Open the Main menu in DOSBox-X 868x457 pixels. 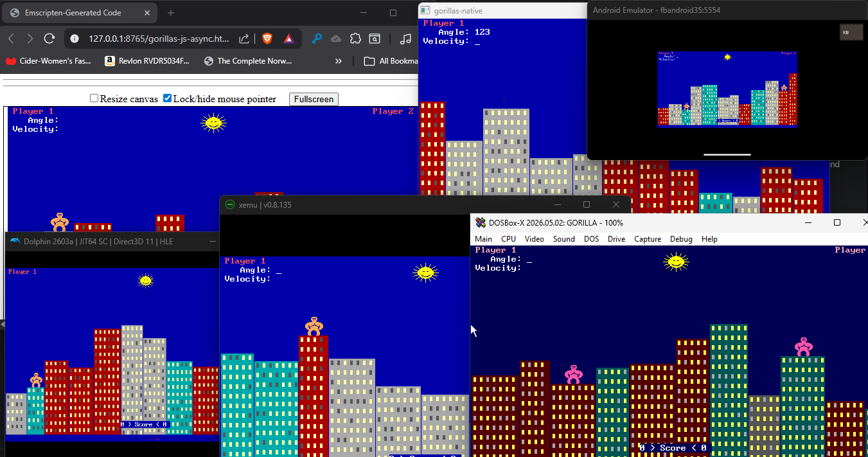(x=483, y=239)
